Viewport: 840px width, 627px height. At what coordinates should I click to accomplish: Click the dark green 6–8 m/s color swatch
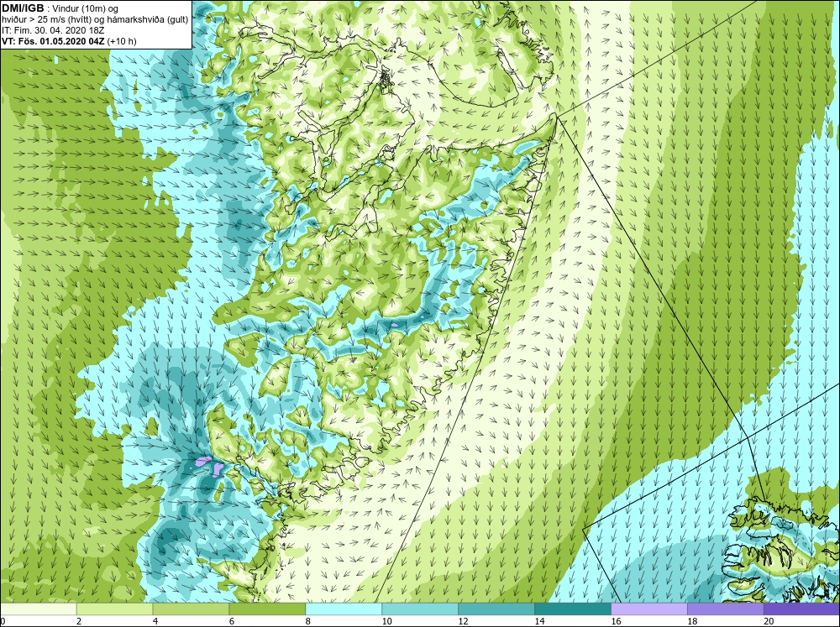click(x=267, y=609)
